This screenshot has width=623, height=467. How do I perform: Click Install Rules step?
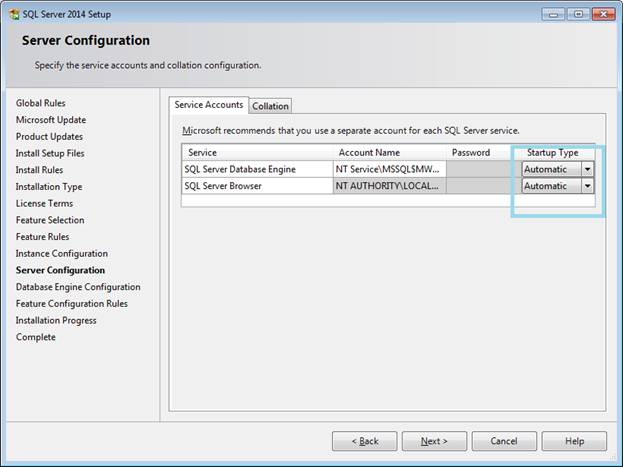39,170
